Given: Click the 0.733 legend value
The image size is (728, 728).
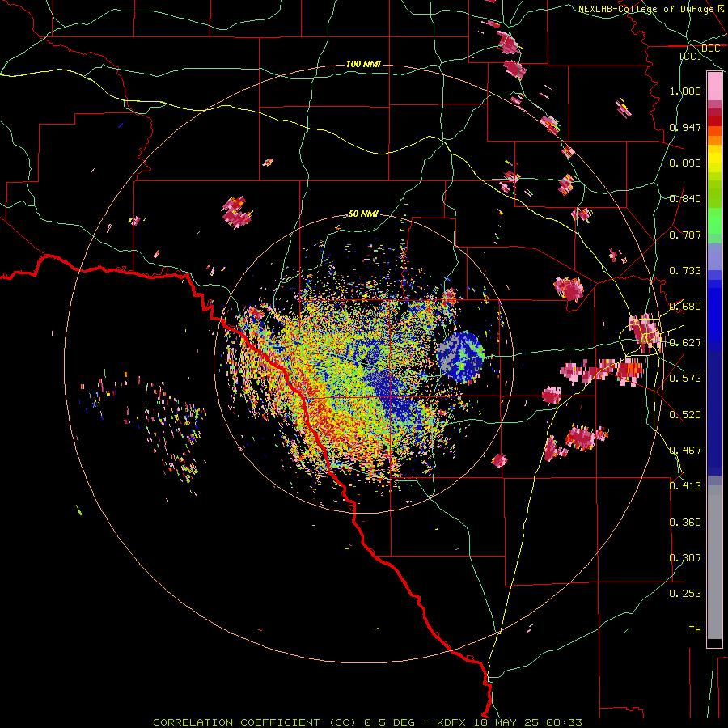Looking at the screenshot, I should click(685, 271).
